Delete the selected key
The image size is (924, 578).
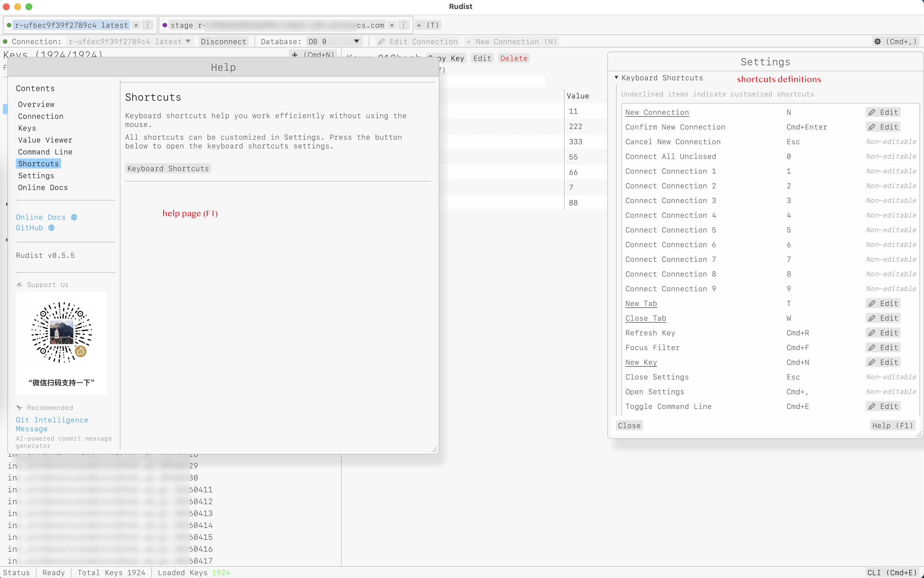coord(513,58)
